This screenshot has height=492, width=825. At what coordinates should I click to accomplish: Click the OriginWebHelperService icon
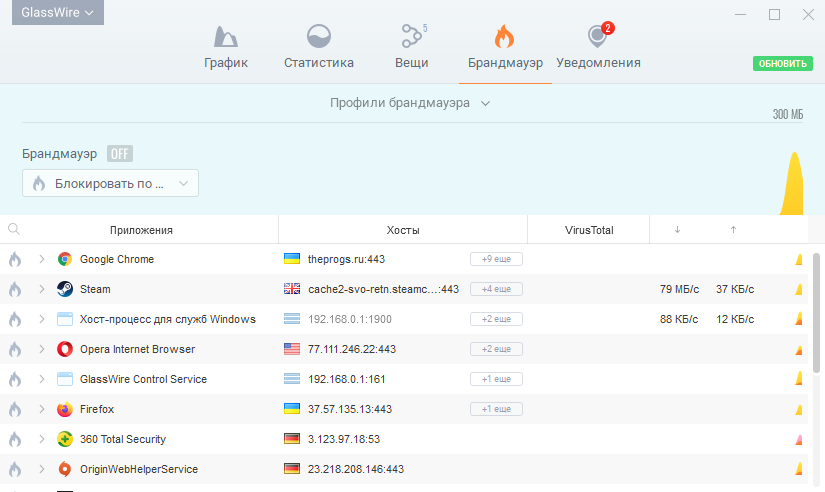pyautogui.click(x=65, y=469)
